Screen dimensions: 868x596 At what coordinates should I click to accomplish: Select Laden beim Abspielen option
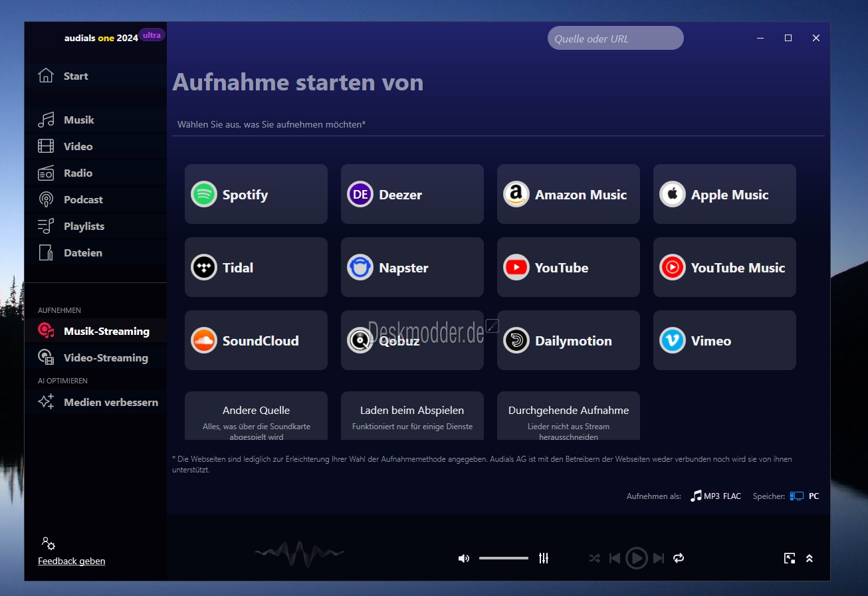[x=412, y=416]
